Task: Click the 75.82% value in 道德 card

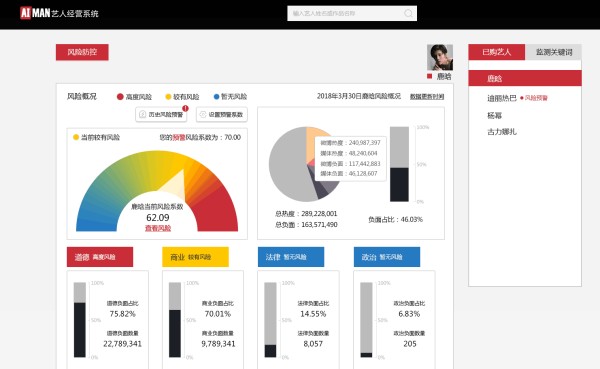Action: [x=122, y=314]
